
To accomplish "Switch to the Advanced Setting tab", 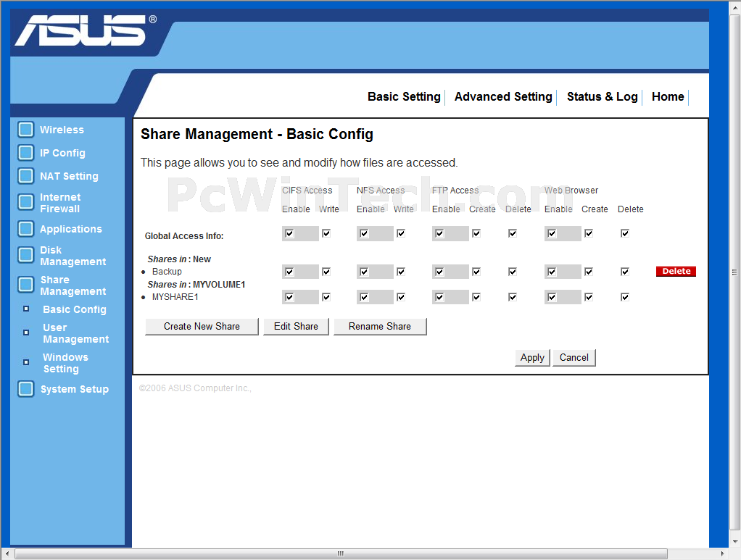I will 503,96.
